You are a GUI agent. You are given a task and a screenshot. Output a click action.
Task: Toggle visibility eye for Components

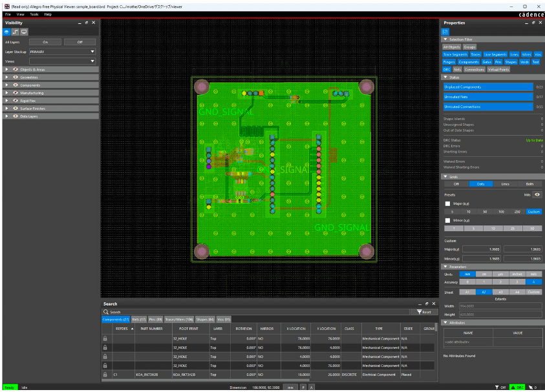(15, 85)
